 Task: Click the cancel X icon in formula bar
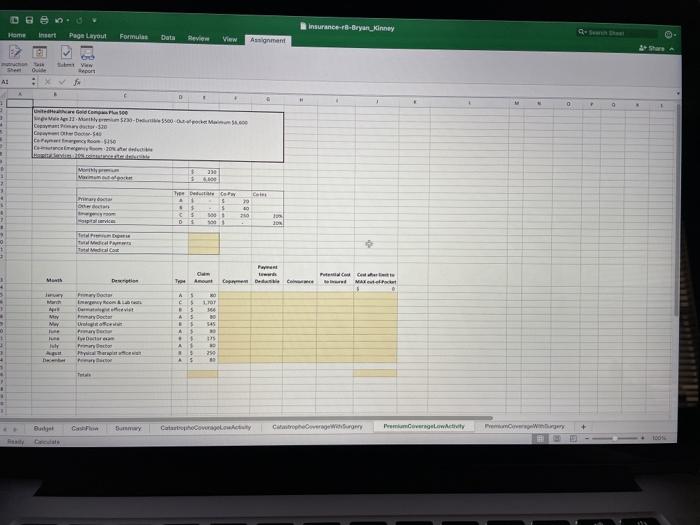47,82
